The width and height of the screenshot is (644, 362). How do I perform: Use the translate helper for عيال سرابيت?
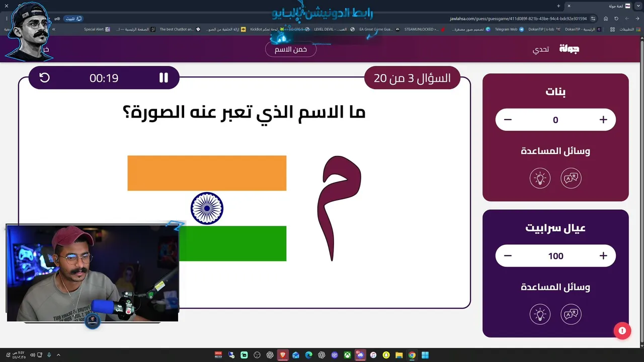pyautogui.click(x=571, y=314)
